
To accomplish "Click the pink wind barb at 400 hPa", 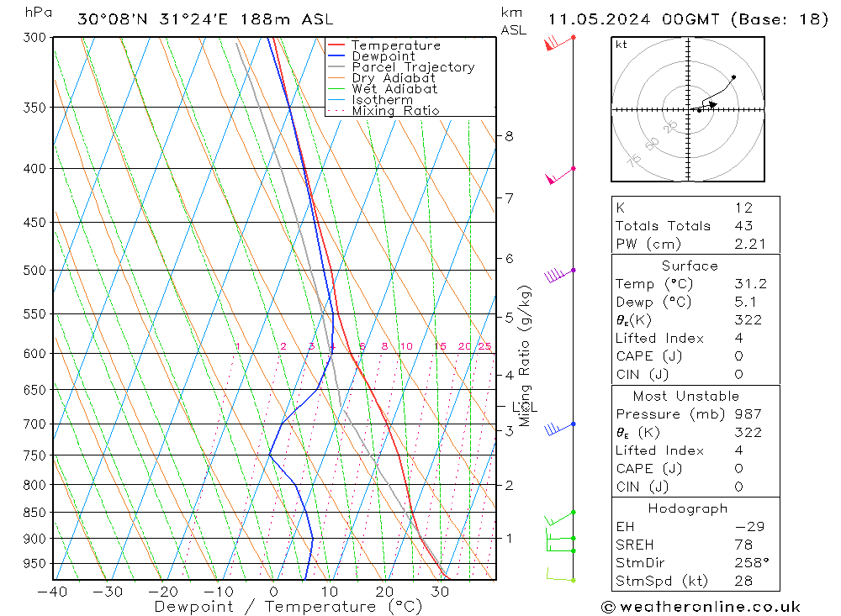I will 560,176.
